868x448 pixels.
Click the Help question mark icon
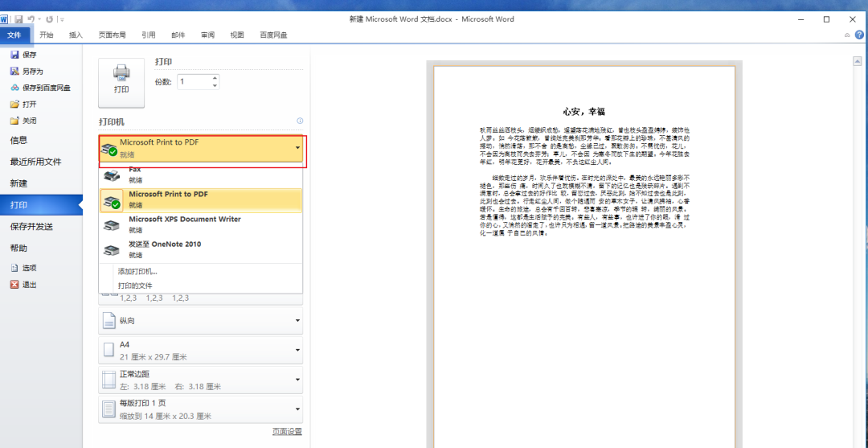(x=859, y=35)
